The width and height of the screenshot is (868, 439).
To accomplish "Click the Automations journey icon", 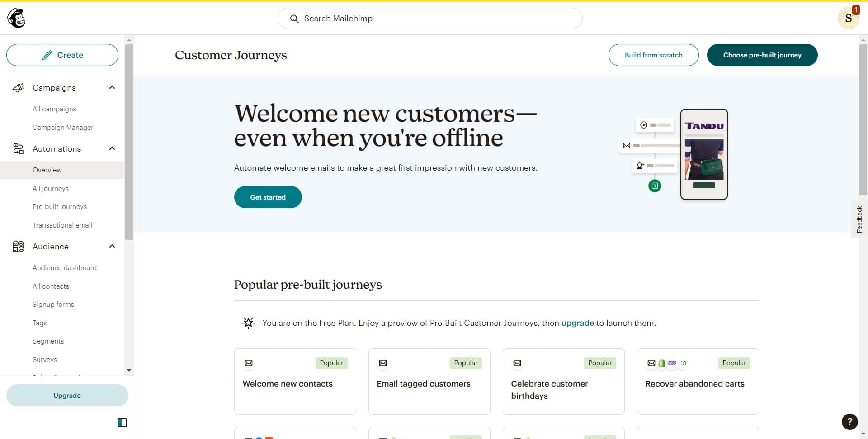I will click(x=18, y=148).
